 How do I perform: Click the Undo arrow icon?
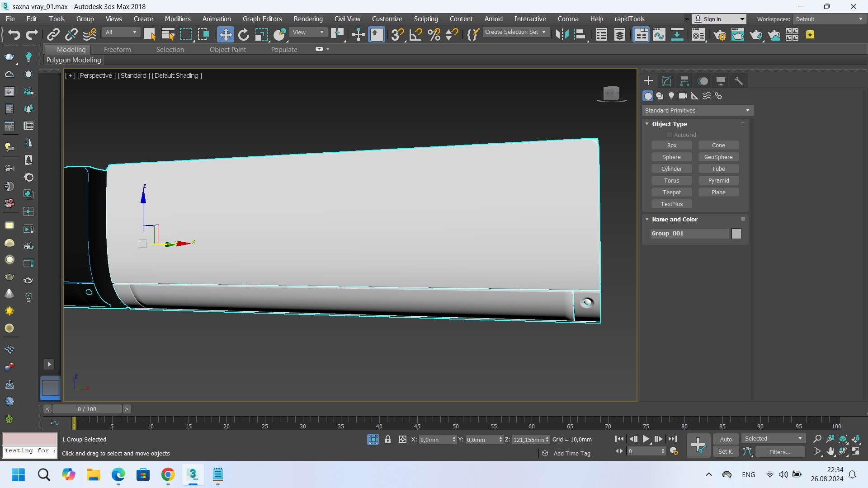[14, 35]
